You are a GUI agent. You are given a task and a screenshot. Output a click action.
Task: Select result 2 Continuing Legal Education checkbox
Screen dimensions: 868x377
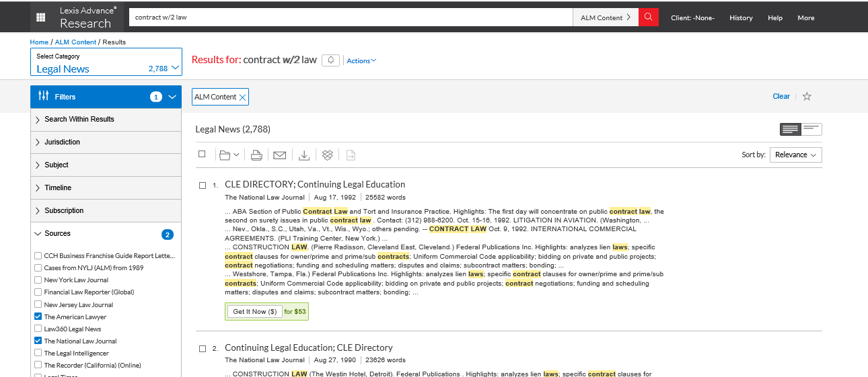[x=203, y=349]
